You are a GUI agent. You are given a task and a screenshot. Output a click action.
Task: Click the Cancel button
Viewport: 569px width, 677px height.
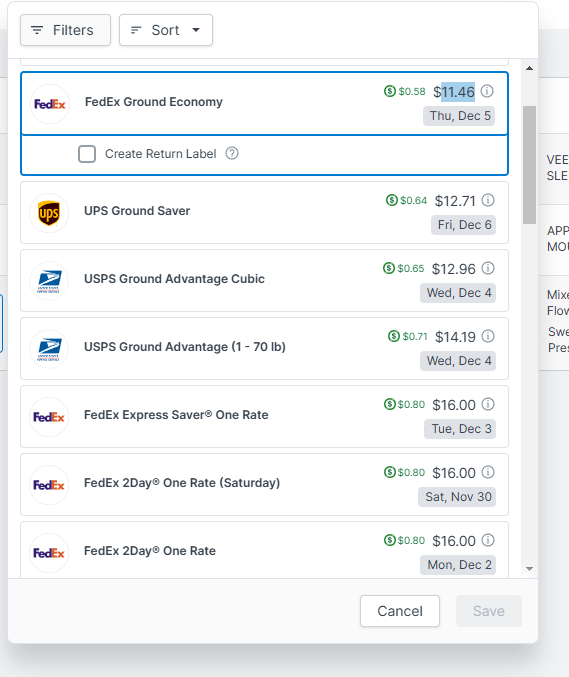click(400, 611)
